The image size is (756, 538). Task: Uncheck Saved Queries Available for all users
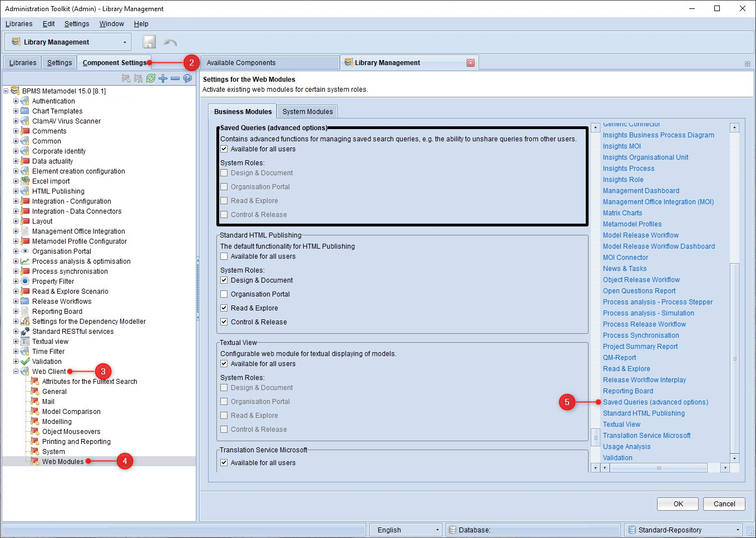(224, 149)
